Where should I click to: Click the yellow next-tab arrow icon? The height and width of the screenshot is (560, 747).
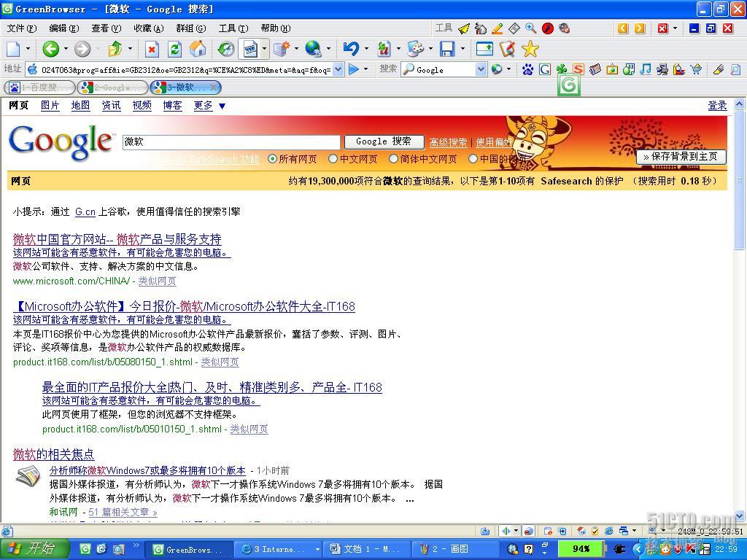[x=640, y=28]
